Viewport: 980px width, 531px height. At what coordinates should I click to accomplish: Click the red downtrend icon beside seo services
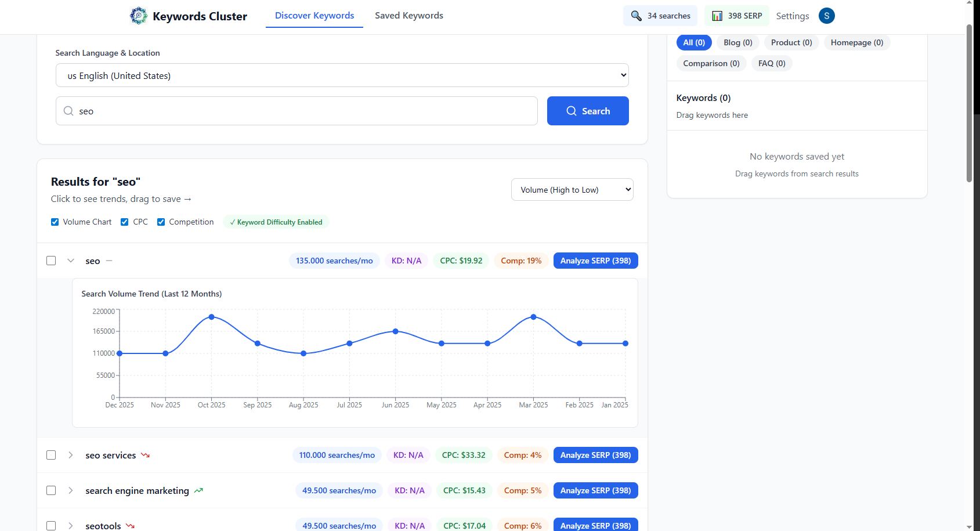145,456
